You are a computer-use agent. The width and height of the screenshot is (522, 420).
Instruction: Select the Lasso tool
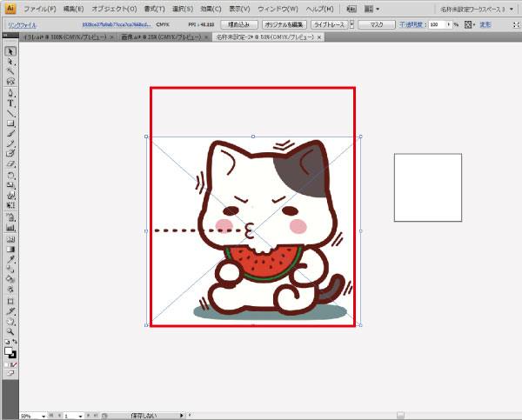click(10, 81)
